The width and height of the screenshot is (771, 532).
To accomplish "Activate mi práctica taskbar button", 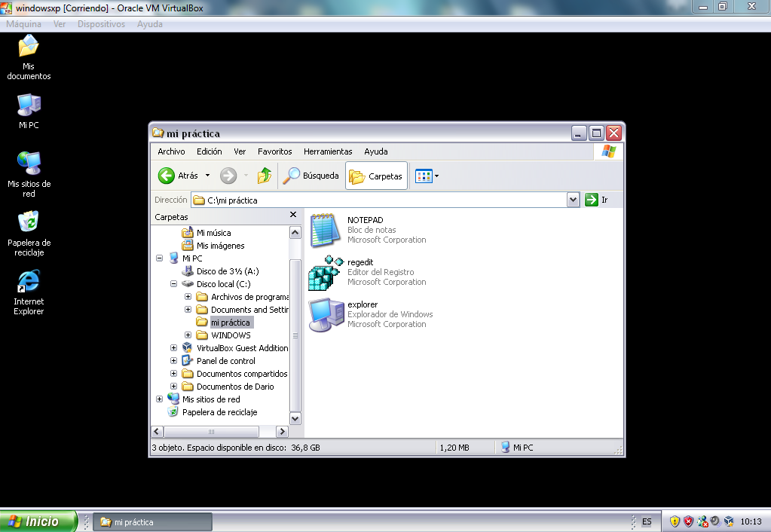I will coord(153,522).
